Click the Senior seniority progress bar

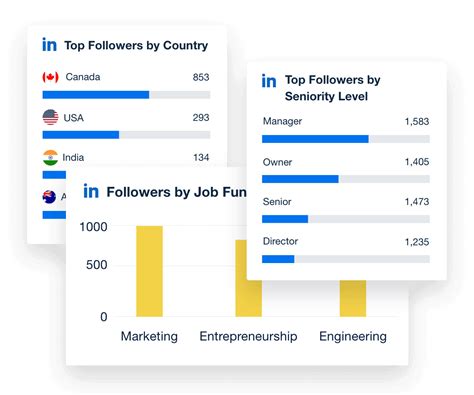tap(346, 219)
